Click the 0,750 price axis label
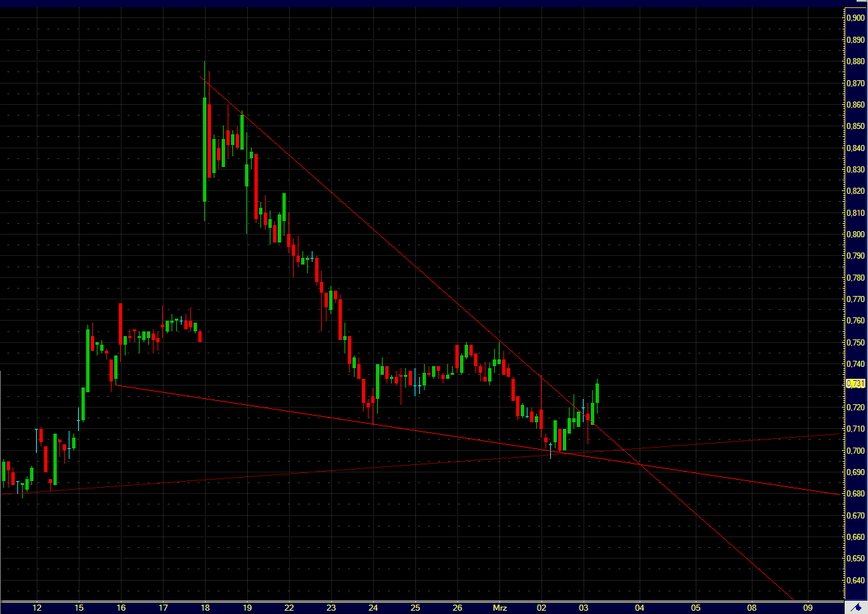Image resolution: width=868 pixels, height=614 pixels. tap(855, 343)
